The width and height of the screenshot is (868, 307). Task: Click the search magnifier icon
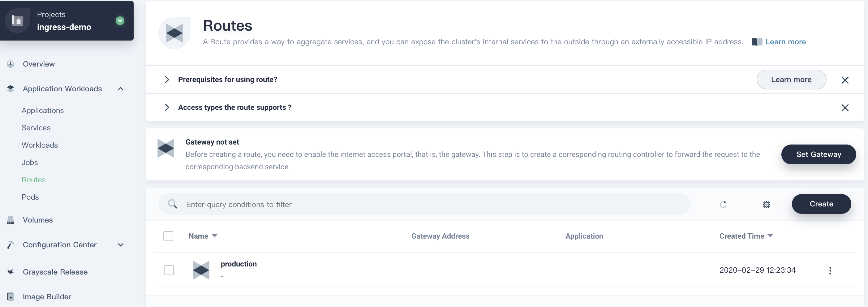173,204
